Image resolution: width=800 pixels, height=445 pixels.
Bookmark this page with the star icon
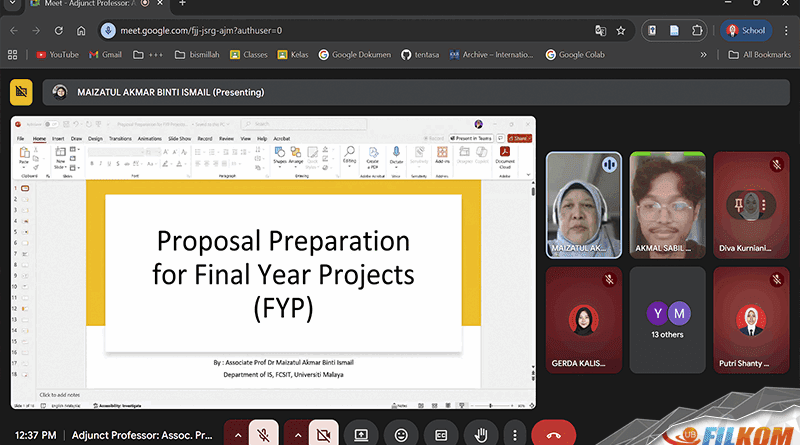621,30
